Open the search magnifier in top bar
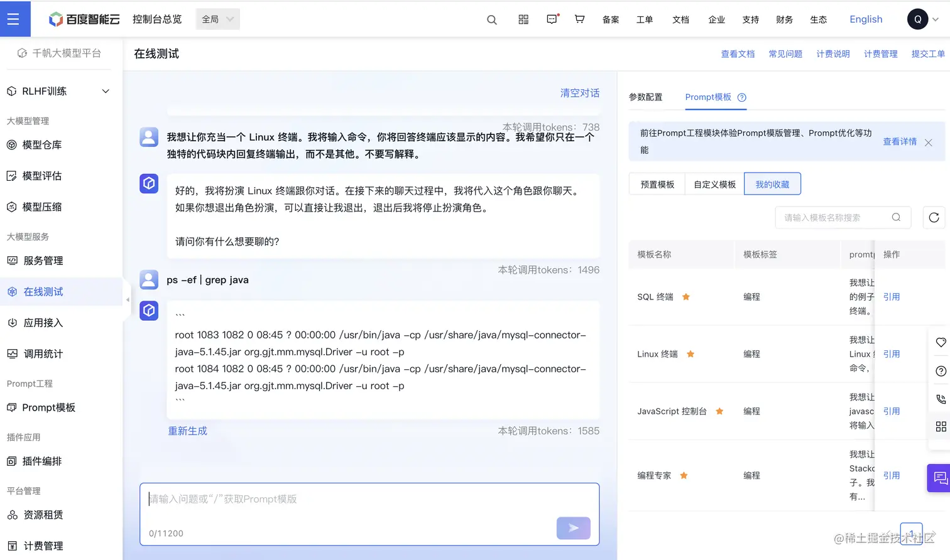Image resolution: width=950 pixels, height=560 pixels. 492,19
